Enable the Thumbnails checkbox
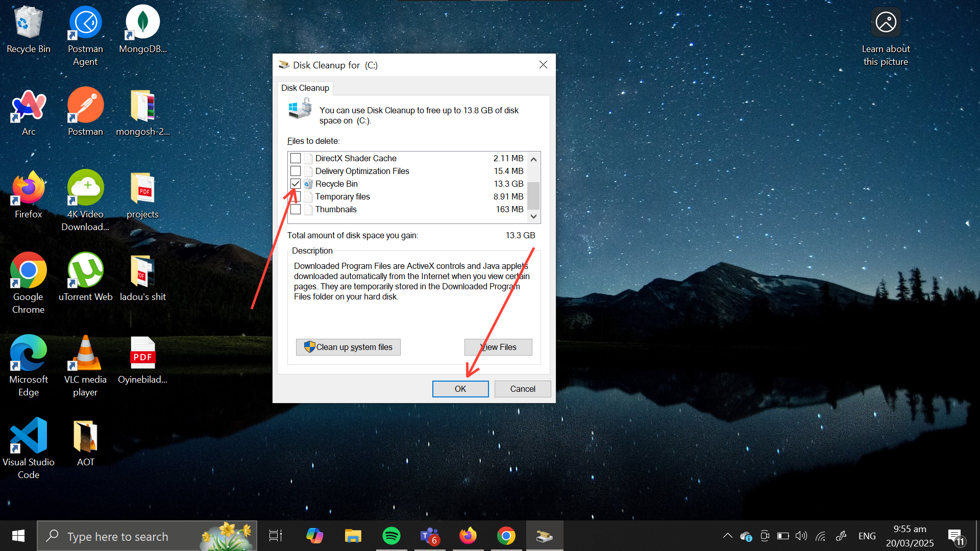 (296, 209)
